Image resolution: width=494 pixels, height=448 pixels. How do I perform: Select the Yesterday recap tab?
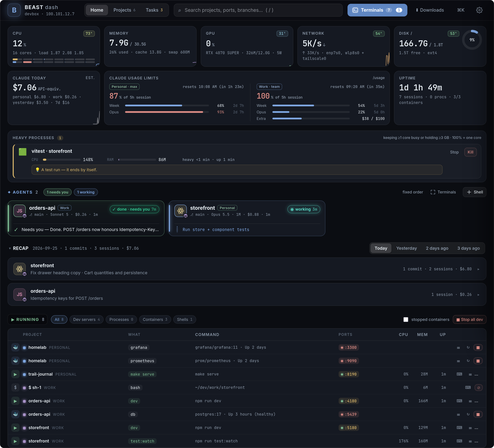[x=407, y=248]
